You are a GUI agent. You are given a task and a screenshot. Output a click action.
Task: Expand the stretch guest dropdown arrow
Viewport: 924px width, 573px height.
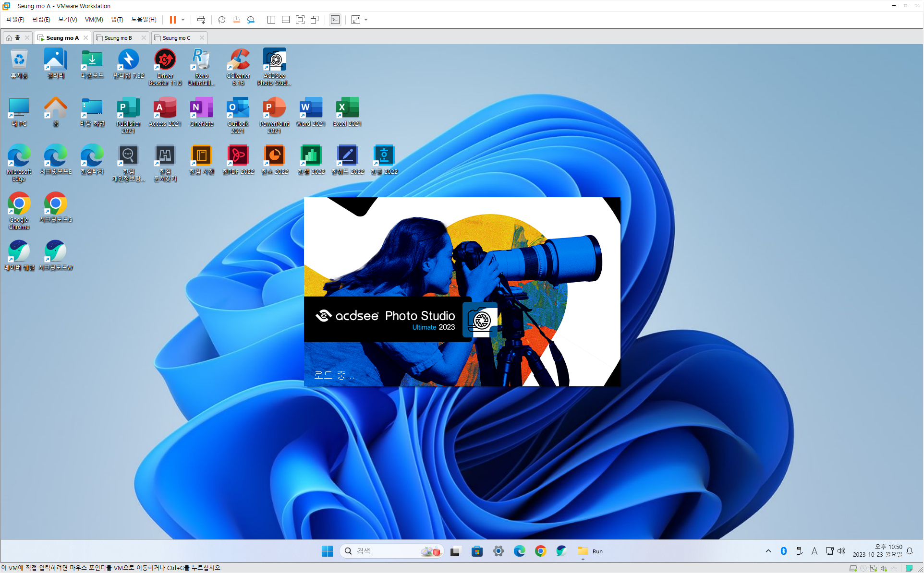(366, 20)
